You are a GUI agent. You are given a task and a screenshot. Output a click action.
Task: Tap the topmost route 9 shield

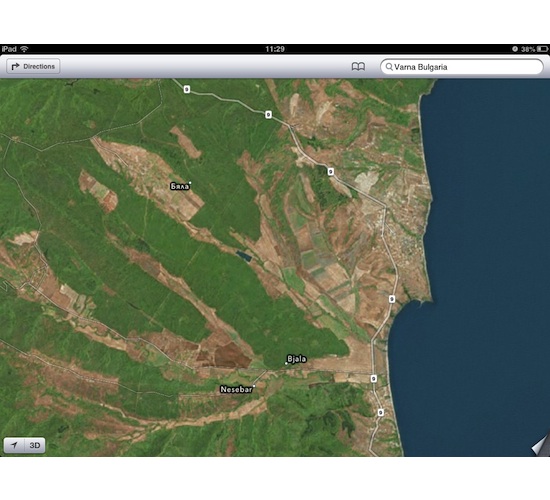(187, 89)
